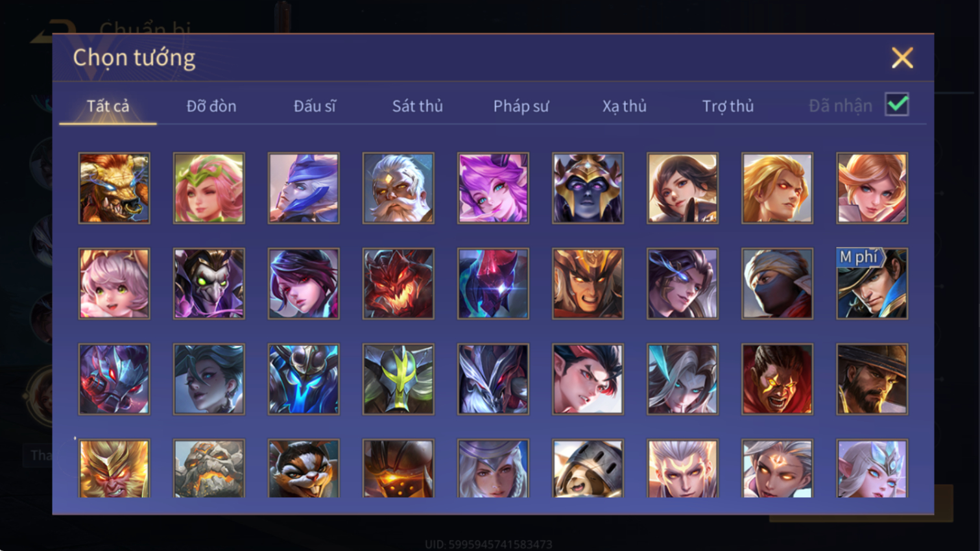Image resolution: width=980 pixels, height=551 pixels.
Task: Select the purple-haired girl with teal eyes
Action: 493,188
